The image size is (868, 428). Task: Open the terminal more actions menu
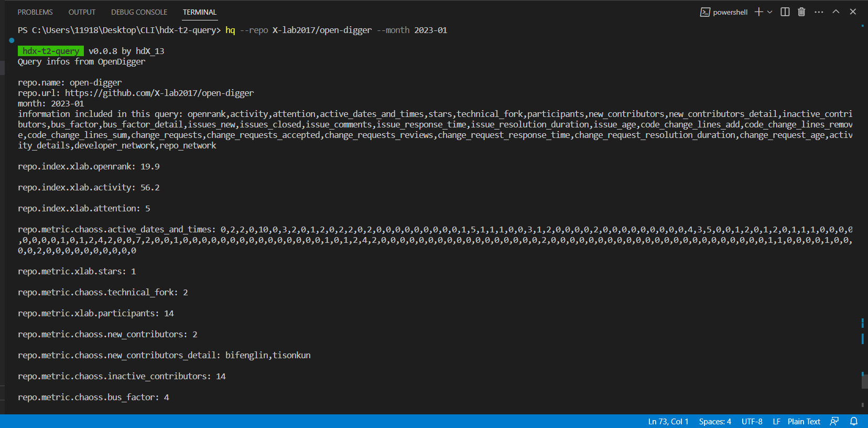point(819,12)
